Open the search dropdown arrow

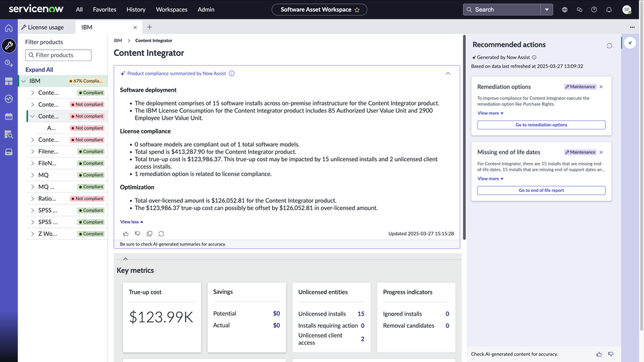(x=547, y=10)
